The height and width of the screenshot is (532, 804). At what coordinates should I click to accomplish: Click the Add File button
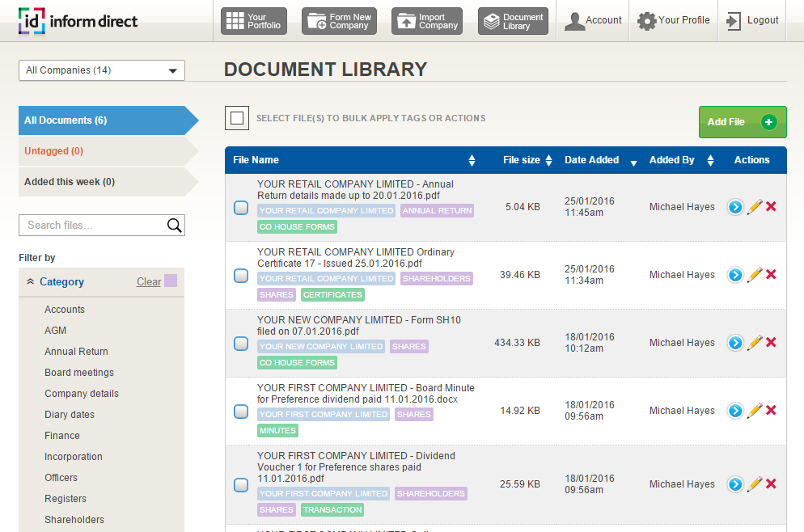(742, 122)
